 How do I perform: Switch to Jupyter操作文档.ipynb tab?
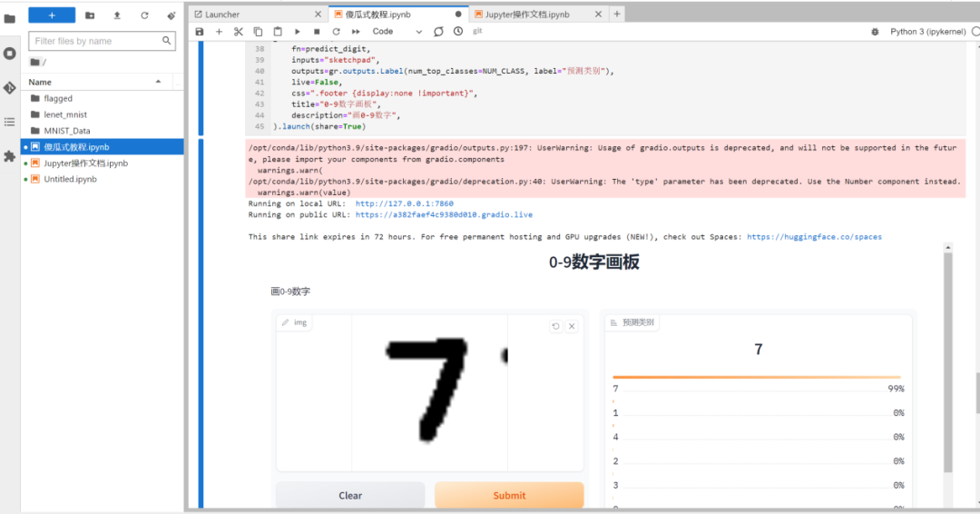coord(527,15)
